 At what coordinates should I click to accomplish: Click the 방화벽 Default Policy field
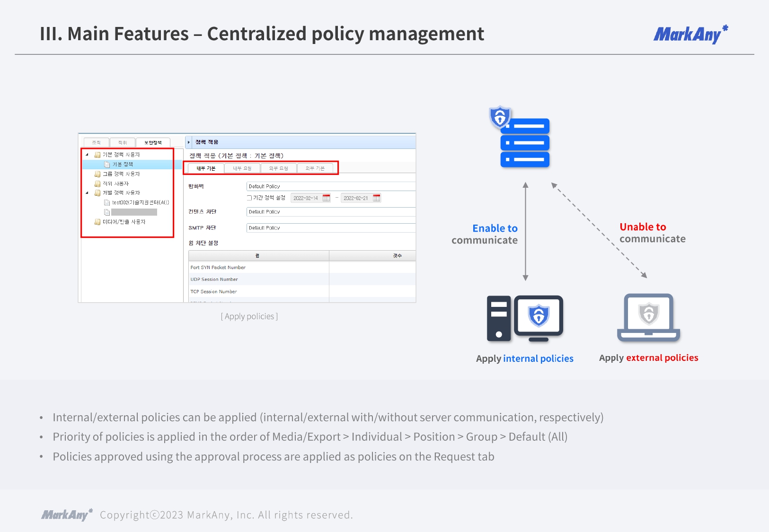pyautogui.click(x=330, y=186)
